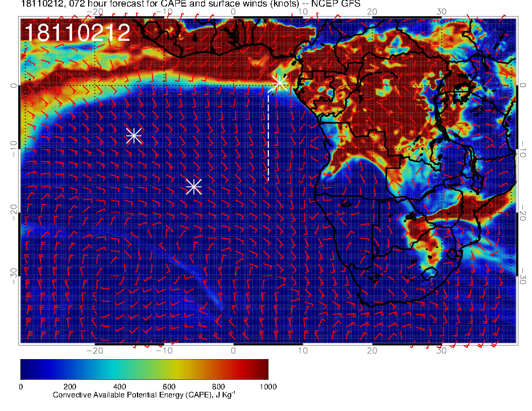Viewport: 532px width, 411px height.
Task: Click the bottom axis longitude label 30
Action: (441, 351)
